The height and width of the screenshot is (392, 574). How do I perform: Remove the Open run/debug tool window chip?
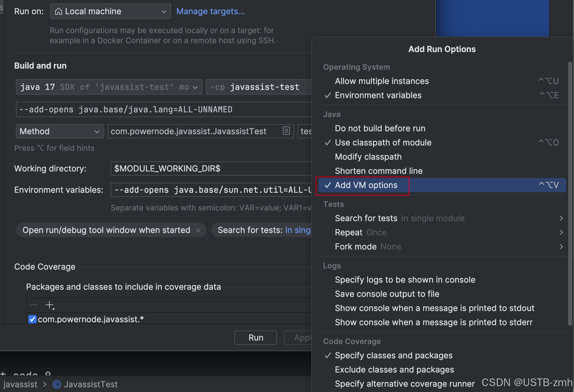[198, 231]
